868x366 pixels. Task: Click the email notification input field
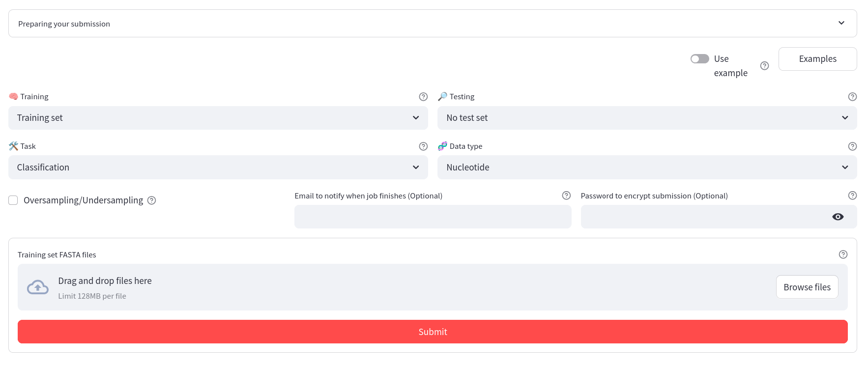(433, 217)
